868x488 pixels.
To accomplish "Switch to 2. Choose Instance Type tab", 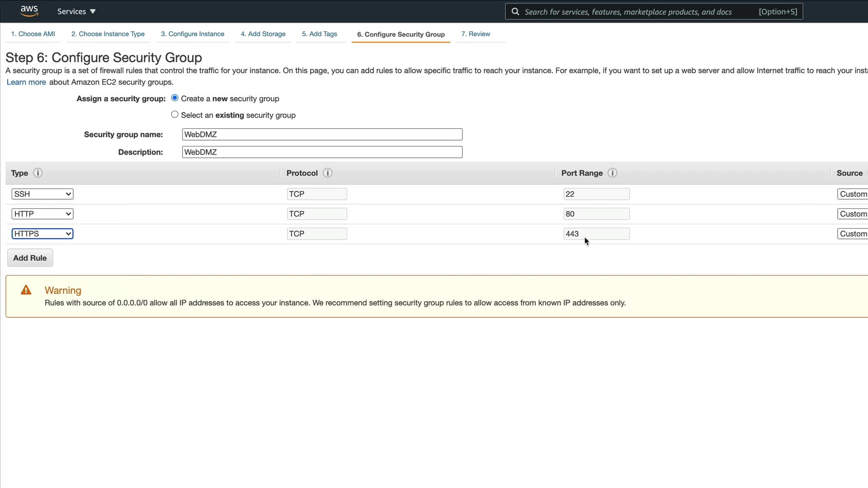I will pos(108,34).
